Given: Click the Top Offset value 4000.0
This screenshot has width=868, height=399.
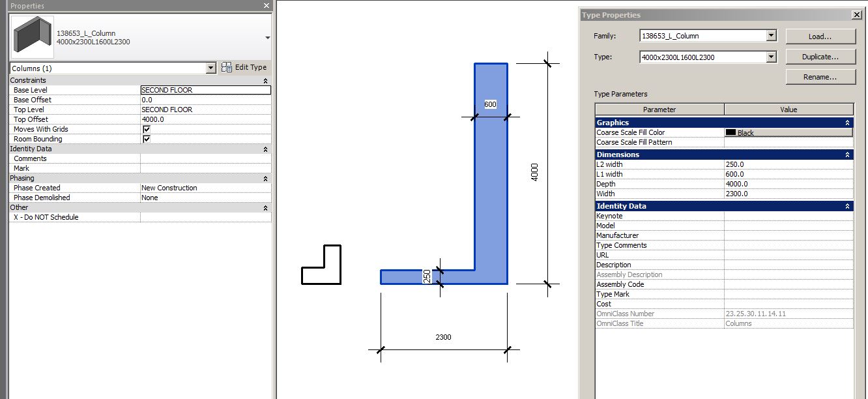Looking at the screenshot, I should coord(205,119).
